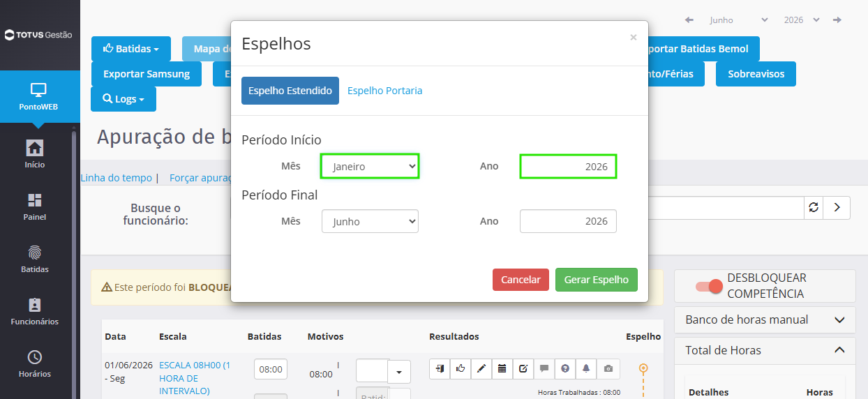Collapse the Total de Horas panel
This screenshot has width=868, height=399.
[765, 350]
